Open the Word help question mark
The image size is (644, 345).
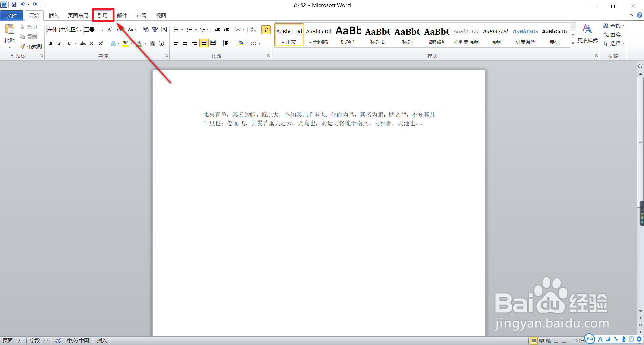coord(640,15)
